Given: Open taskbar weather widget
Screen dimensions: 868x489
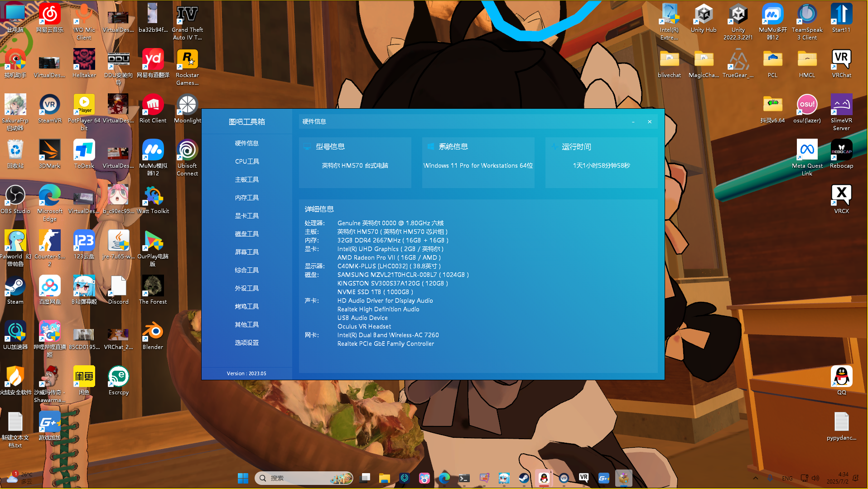Looking at the screenshot, I should (19, 478).
